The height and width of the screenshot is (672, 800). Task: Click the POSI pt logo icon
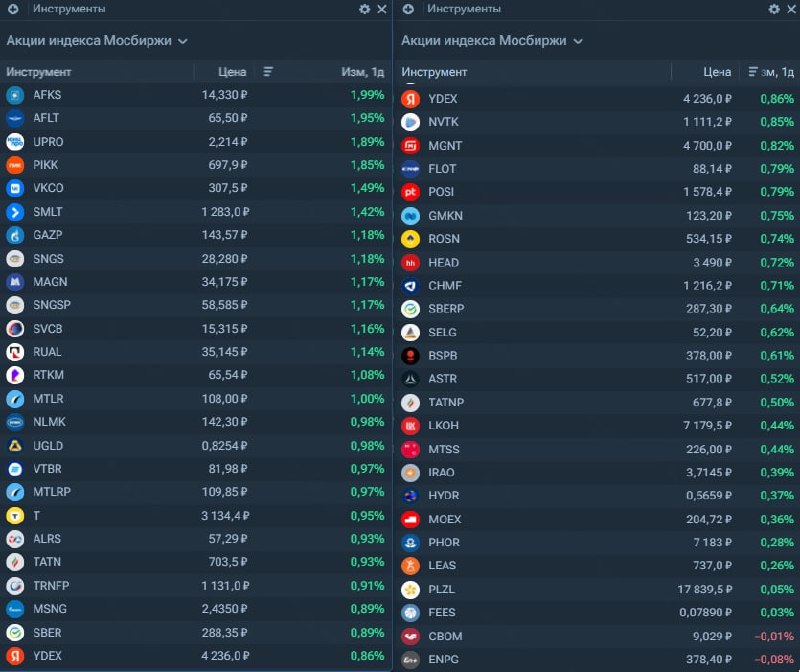point(410,192)
